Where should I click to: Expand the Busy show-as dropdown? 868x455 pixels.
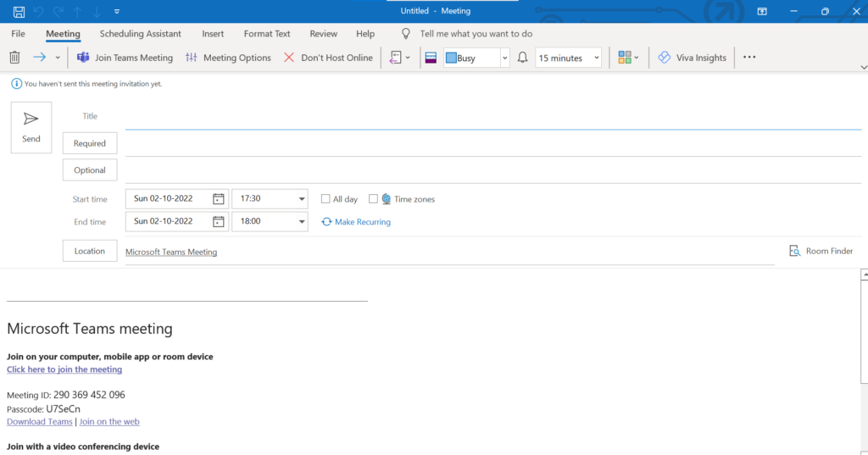click(505, 58)
